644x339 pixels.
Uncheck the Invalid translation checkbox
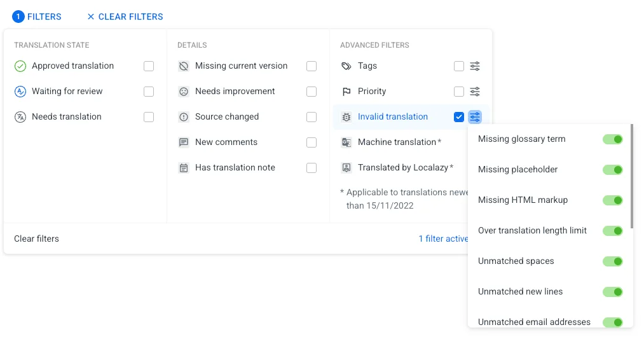tap(459, 117)
